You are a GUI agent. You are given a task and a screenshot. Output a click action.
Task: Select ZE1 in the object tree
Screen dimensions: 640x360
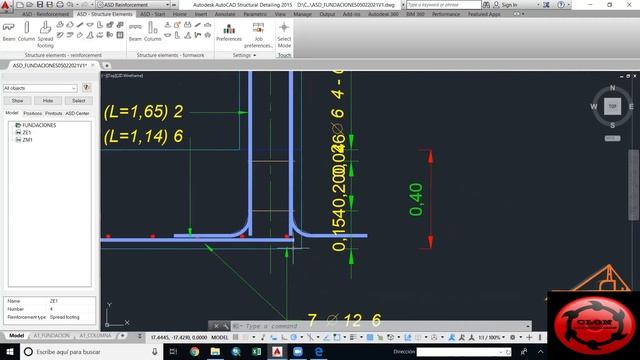tap(27, 132)
